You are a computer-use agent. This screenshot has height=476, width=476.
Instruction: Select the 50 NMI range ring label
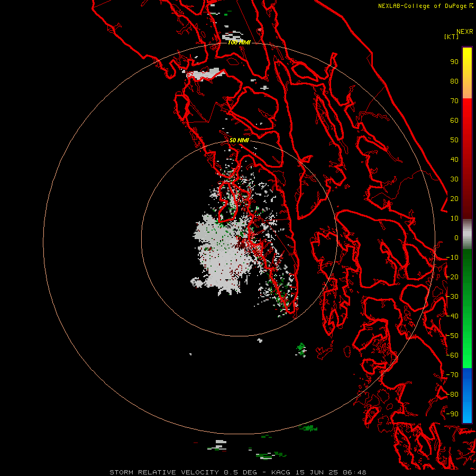[x=239, y=140]
